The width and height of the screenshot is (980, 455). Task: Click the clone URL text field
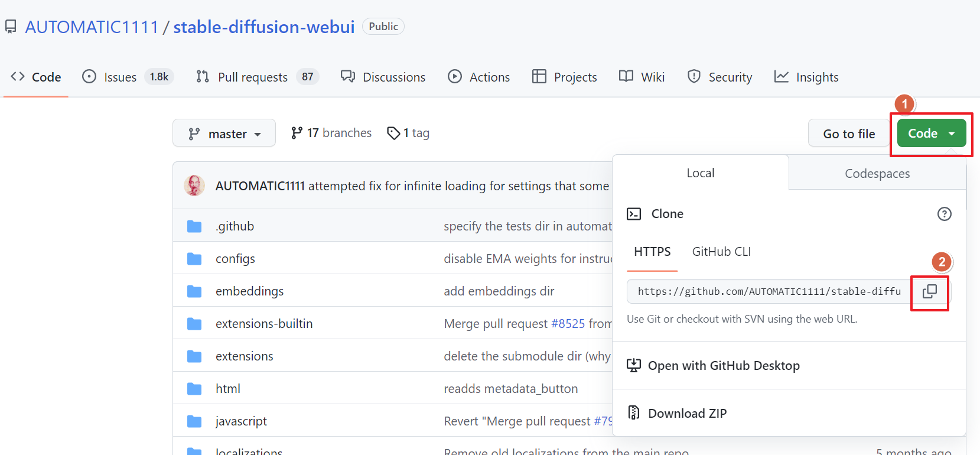(x=769, y=291)
